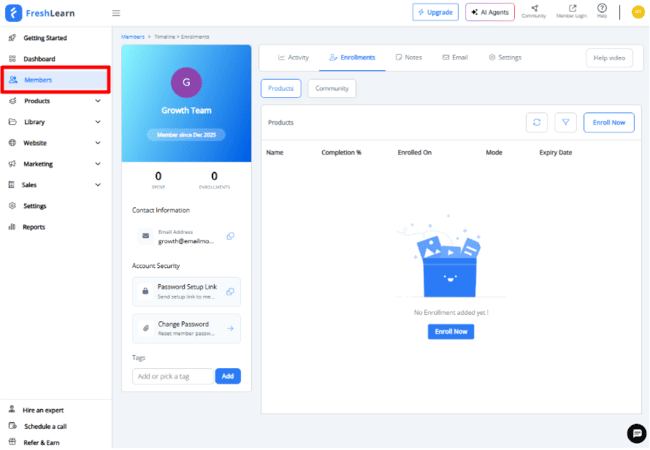Click the Schedule a call link
Viewport: 650px width, 450px height.
pos(45,426)
